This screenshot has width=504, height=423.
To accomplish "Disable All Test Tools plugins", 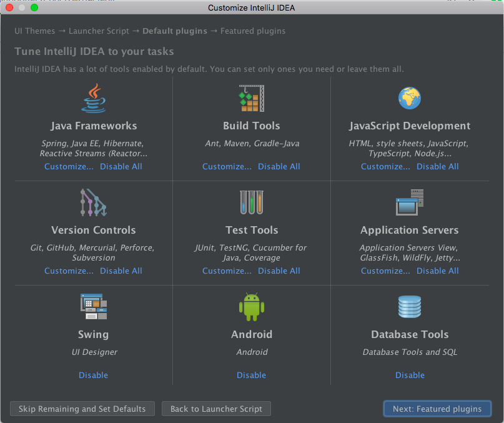I will point(279,271).
